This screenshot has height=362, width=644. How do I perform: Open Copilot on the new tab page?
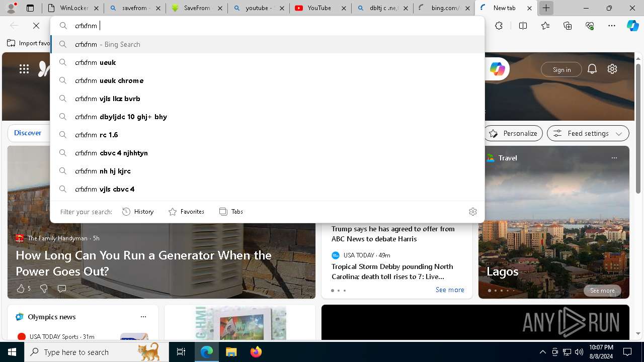pyautogui.click(x=497, y=69)
